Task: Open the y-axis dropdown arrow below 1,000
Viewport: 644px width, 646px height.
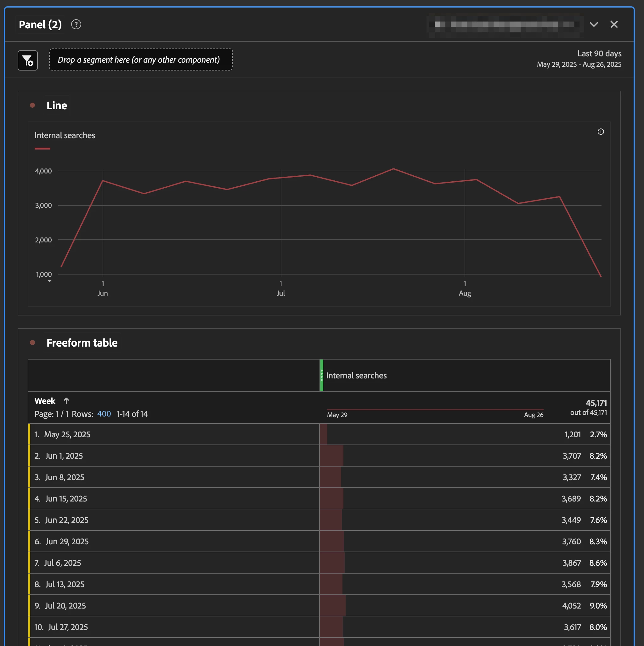Action: (x=49, y=281)
